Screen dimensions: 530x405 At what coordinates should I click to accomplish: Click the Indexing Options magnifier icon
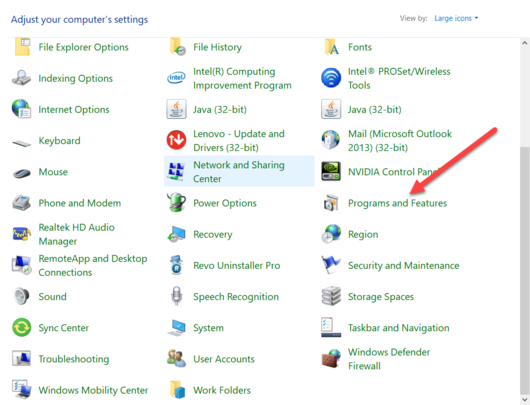(x=22, y=78)
